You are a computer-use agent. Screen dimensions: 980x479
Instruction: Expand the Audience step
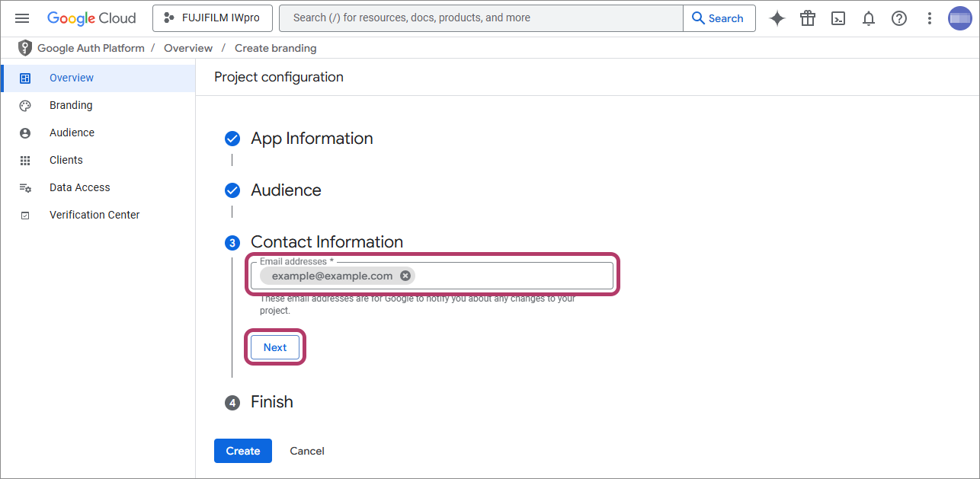pyautogui.click(x=286, y=190)
